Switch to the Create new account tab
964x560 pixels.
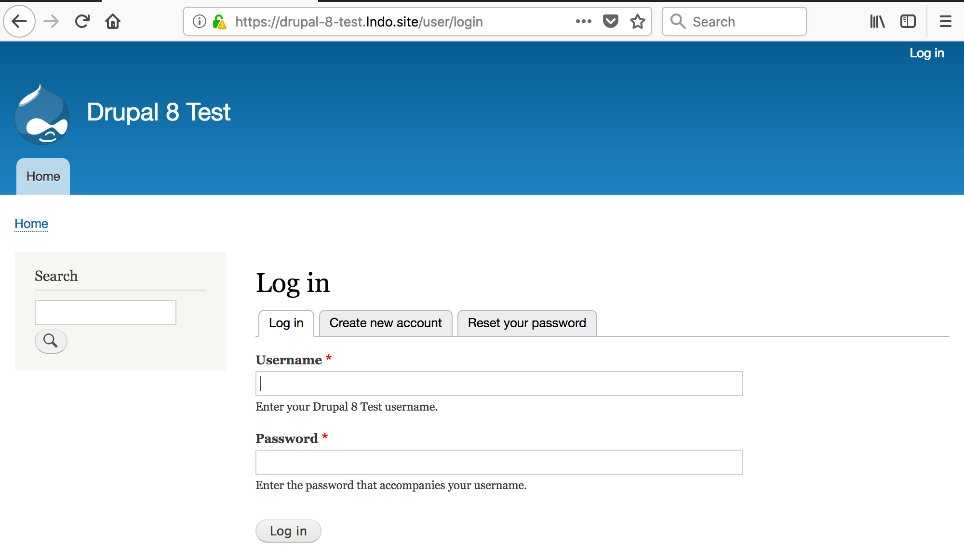(386, 323)
